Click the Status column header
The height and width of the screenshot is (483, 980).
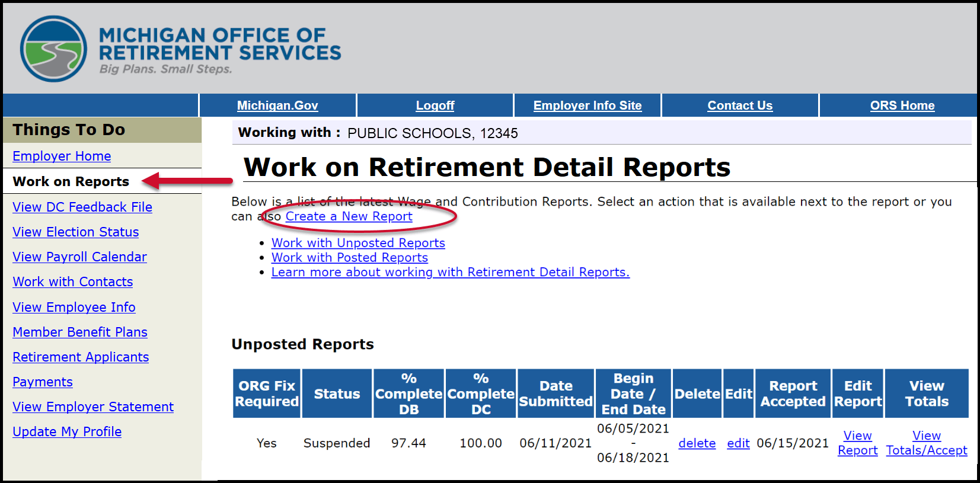click(337, 394)
